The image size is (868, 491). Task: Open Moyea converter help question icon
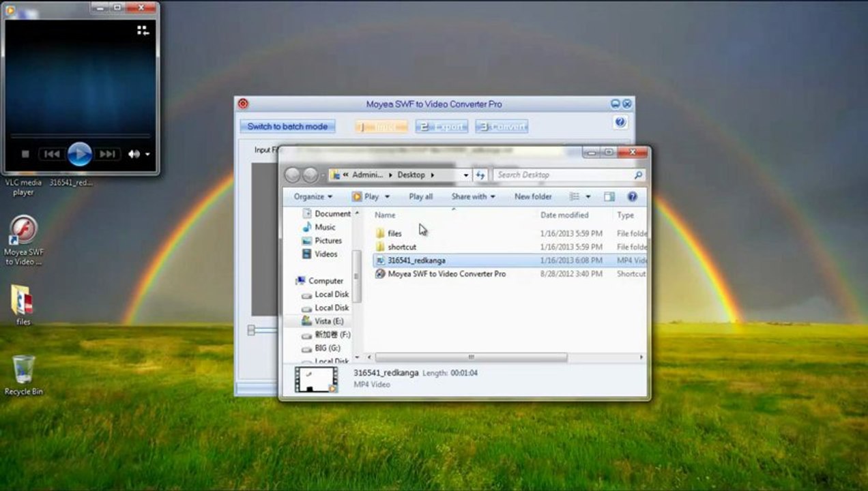[x=620, y=122]
